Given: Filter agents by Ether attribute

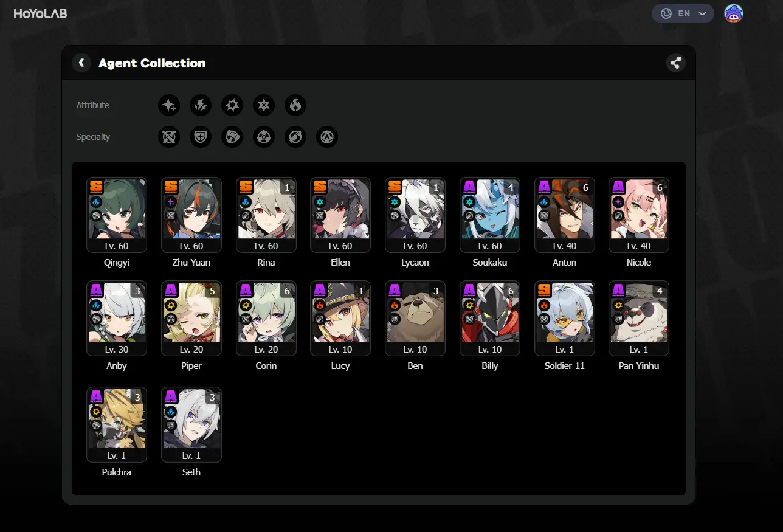Looking at the screenshot, I should 169,105.
